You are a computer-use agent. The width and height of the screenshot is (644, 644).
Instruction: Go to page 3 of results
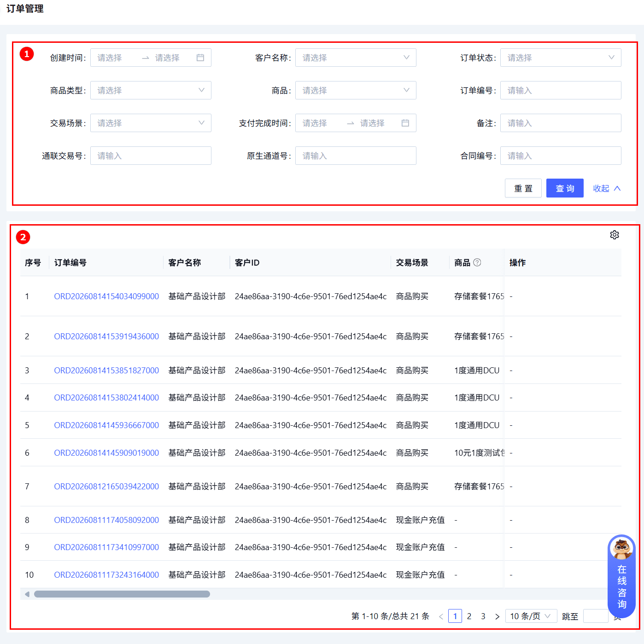483,616
